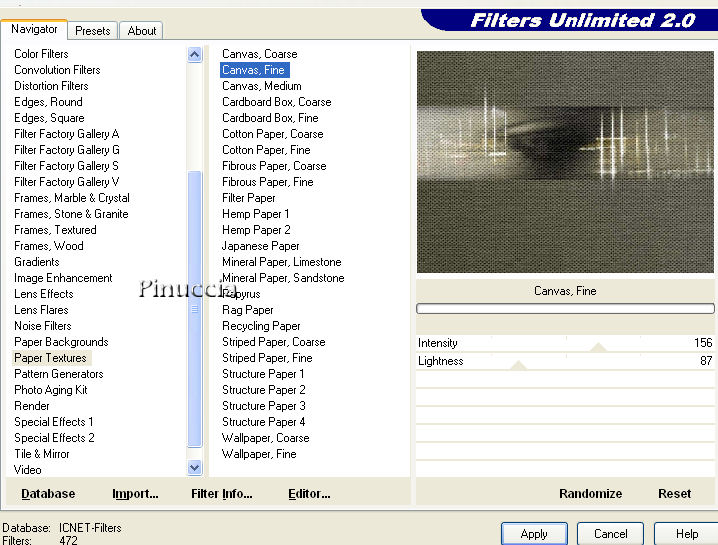Choose Mineral Paper, Limestone filter

pyautogui.click(x=282, y=262)
